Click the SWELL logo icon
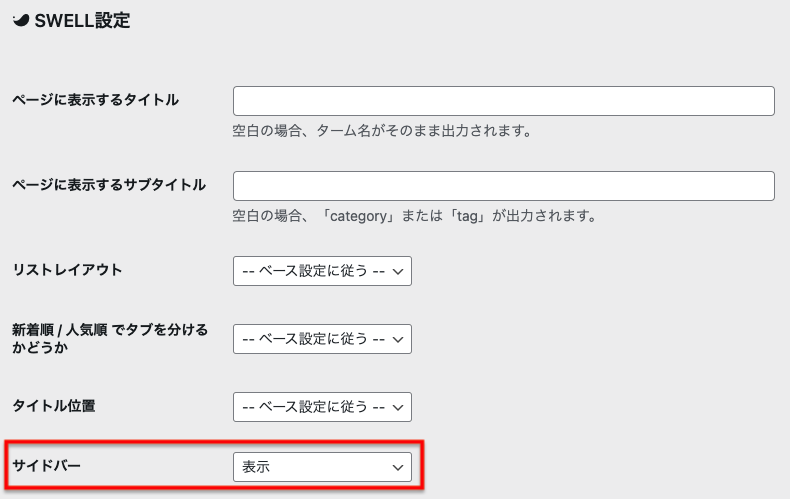The width and height of the screenshot is (790, 499). coord(20,21)
